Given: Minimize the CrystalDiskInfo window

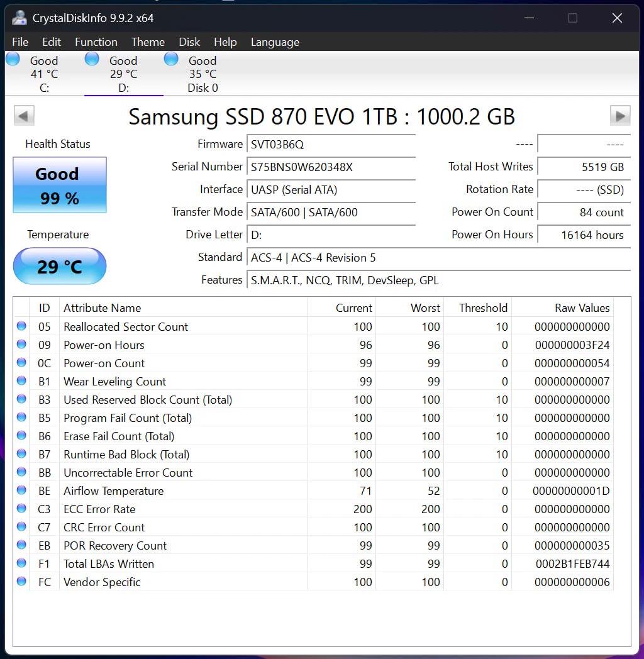Looking at the screenshot, I should [530, 18].
